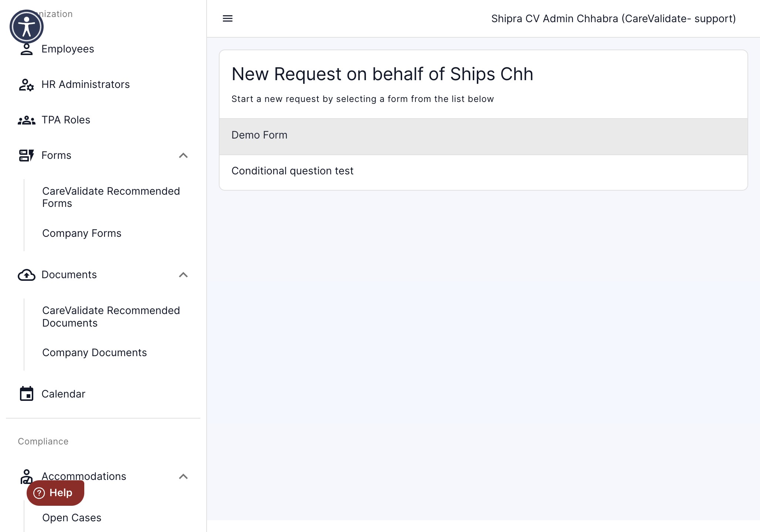760x532 pixels.
Task: Open Company Forms
Action: tap(82, 233)
